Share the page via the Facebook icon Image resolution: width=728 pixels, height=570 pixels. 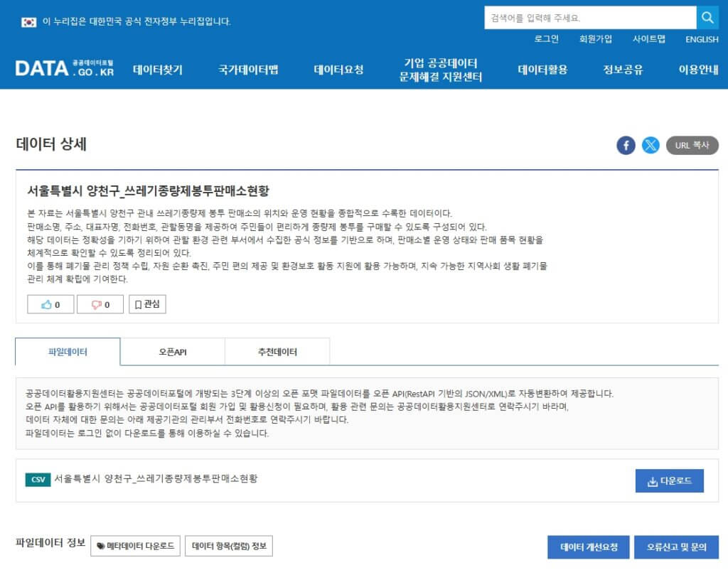pyautogui.click(x=626, y=145)
